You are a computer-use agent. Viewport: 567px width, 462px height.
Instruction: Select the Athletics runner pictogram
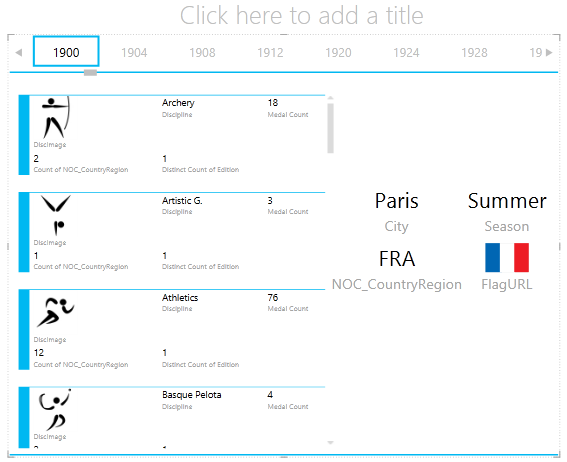pos(56,312)
